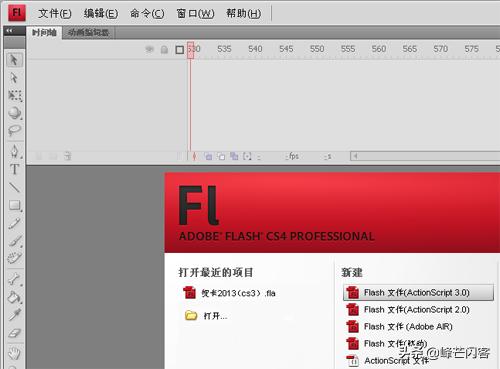Click frame 550 on timeline ruler
The height and width of the screenshot is (369, 500).
[x=317, y=49]
